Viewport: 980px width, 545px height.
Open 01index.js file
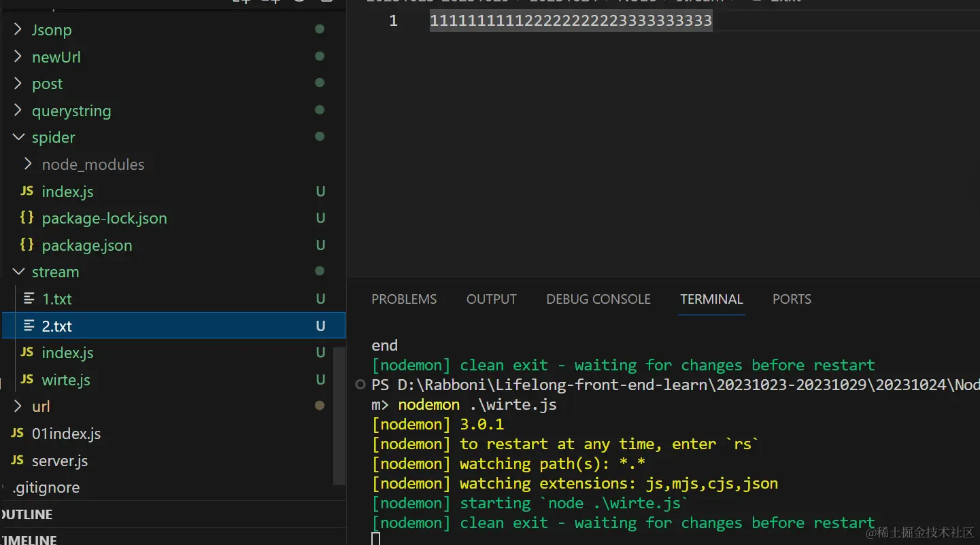[x=67, y=434]
